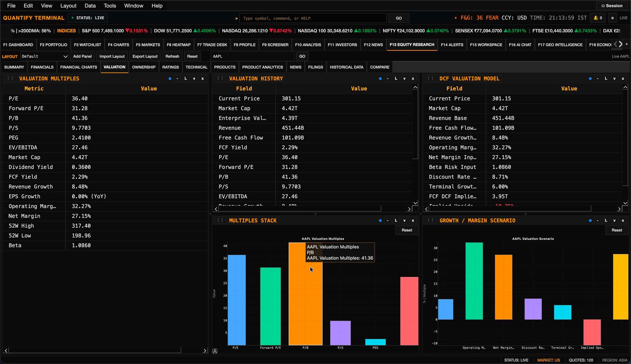Click the green Forward P/E bar

pos(271,306)
